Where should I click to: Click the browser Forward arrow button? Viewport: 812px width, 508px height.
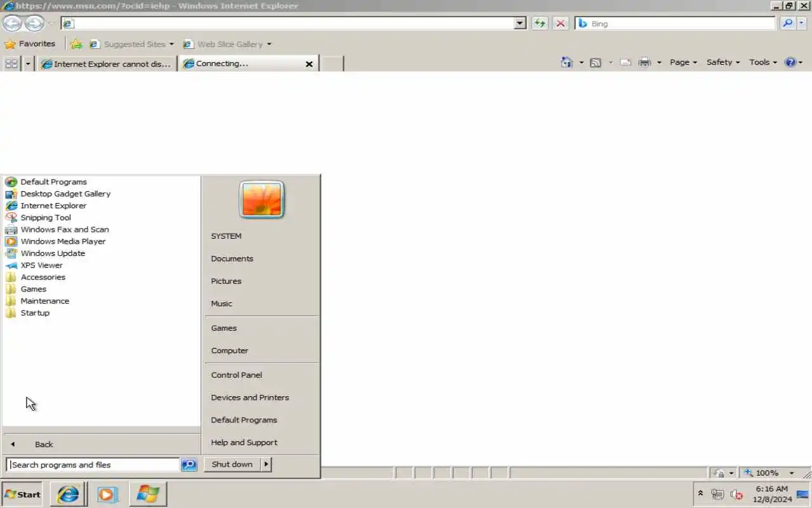point(34,23)
